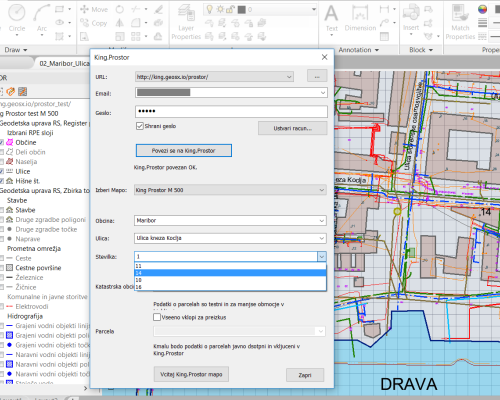Select the Circle draw tool

(17, 18)
